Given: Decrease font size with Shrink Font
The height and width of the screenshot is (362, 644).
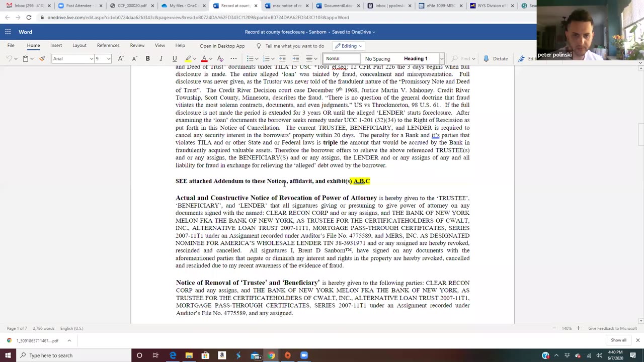Looking at the screenshot, I should pyautogui.click(x=134, y=59).
